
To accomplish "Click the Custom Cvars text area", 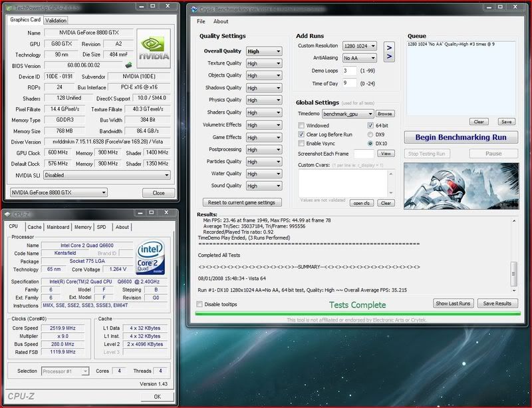I will click(343, 184).
